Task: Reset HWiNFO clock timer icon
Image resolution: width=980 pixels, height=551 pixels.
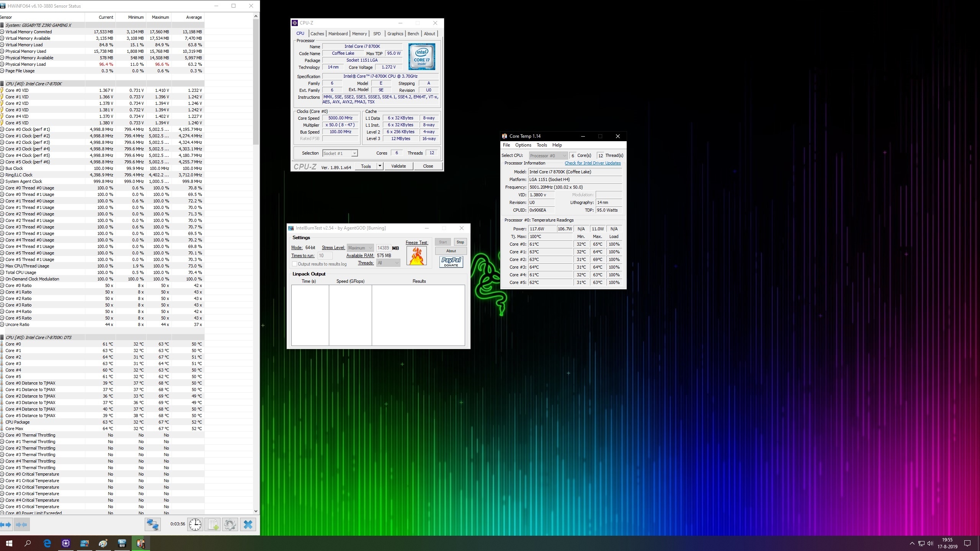Action: 195,524
